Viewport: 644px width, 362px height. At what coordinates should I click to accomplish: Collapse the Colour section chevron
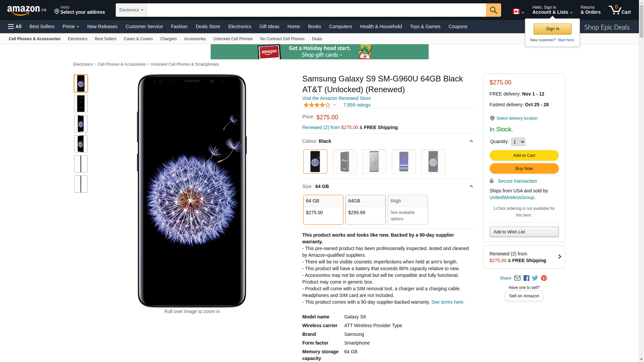pyautogui.click(x=471, y=141)
